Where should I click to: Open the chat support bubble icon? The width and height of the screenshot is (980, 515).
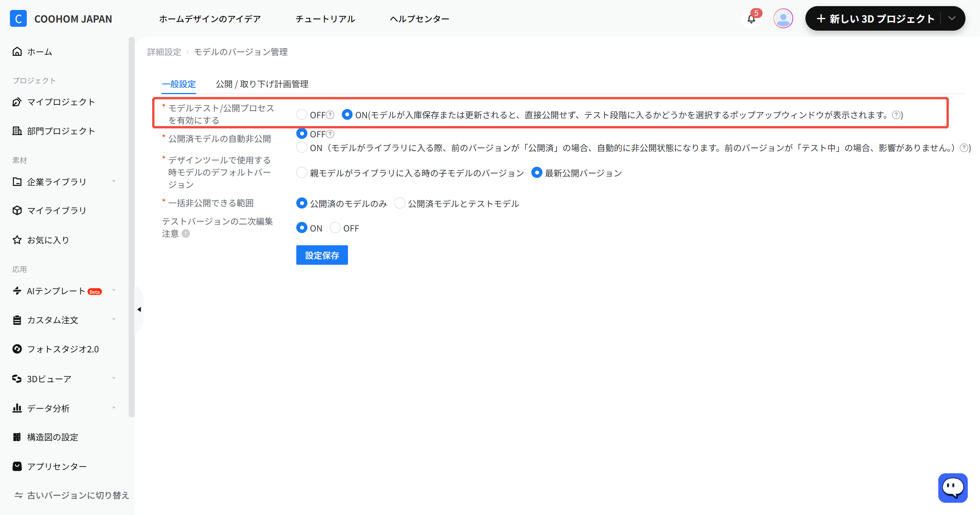(953, 488)
